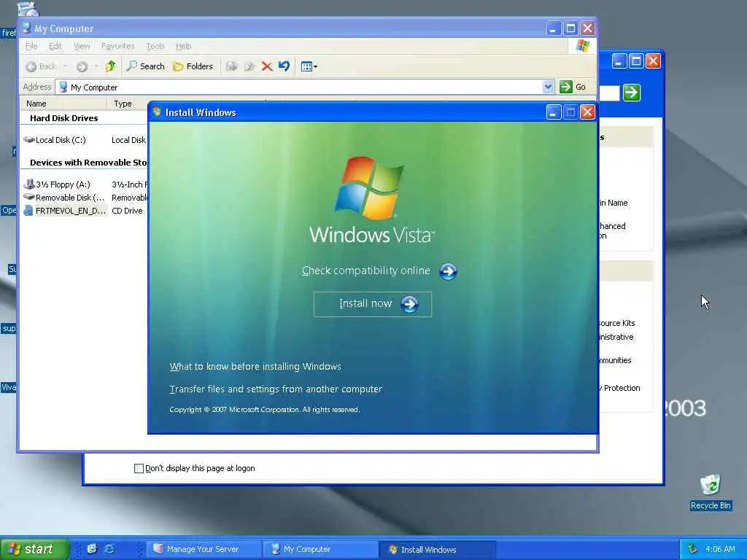Switch to Install Windows taskbar button
The image size is (747, 560).
(438, 550)
